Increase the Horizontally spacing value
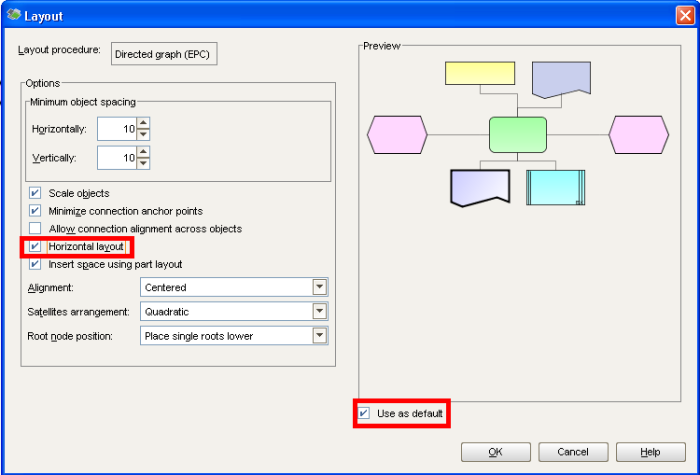 click(x=143, y=123)
